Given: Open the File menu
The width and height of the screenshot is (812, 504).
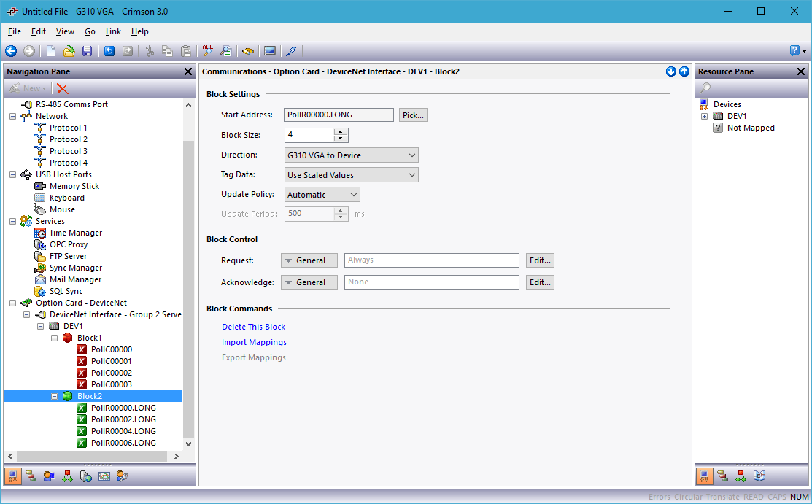Looking at the screenshot, I should (x=15, y=31).
